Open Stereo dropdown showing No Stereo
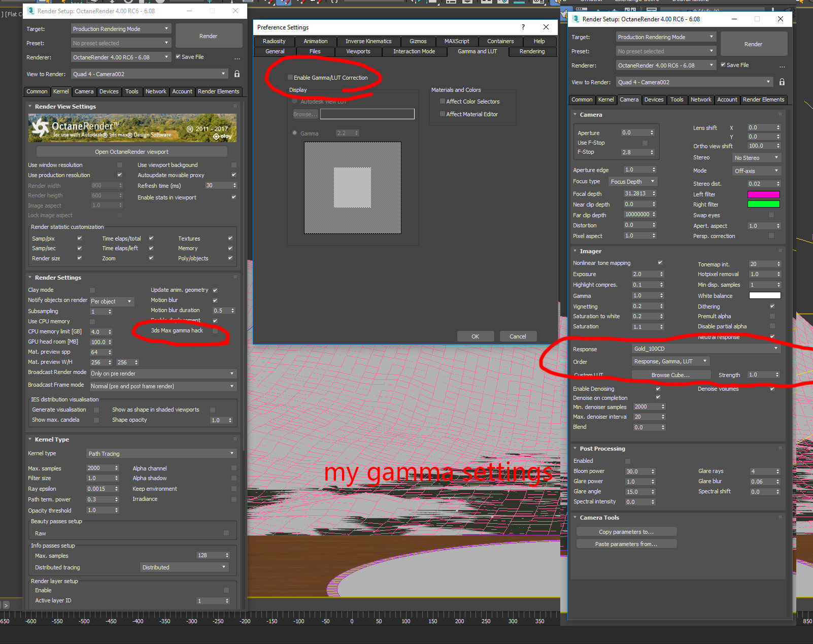This screenshot has width=813, height=644. (x=756, y=158)
